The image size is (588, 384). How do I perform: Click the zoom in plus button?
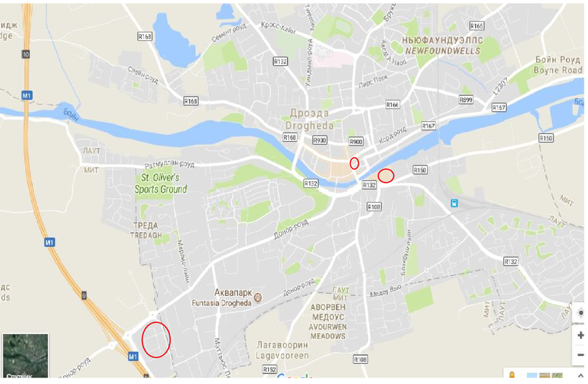point(580,335)
